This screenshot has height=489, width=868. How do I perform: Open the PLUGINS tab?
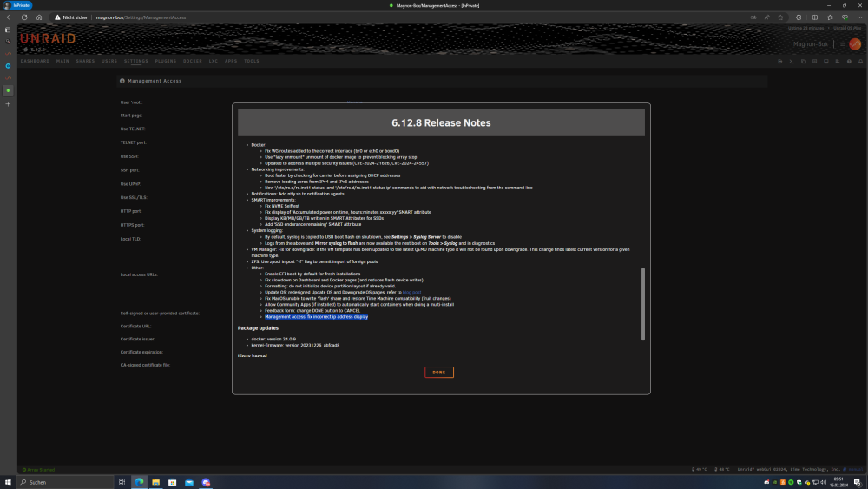[166, 61]
